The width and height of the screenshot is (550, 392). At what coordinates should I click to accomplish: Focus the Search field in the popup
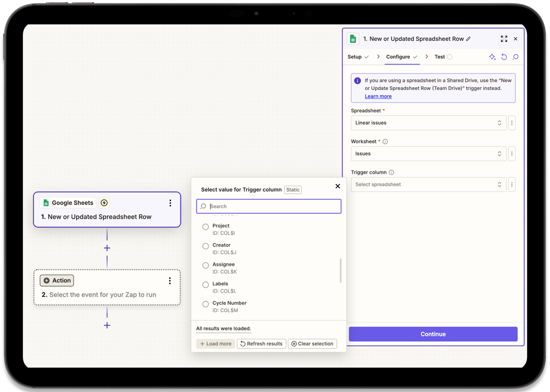click(x=269, y=206)
